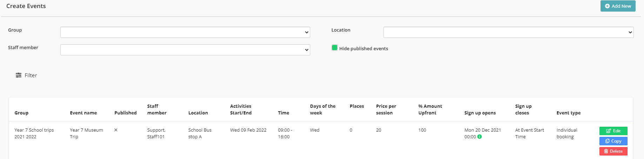Open the Group dropdown
Viewport: 644px width, 159px height.
(185, 32)
